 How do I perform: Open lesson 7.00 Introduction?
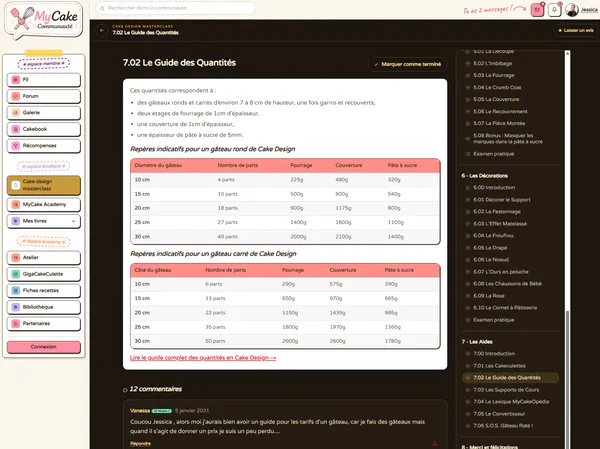(494, 354)
